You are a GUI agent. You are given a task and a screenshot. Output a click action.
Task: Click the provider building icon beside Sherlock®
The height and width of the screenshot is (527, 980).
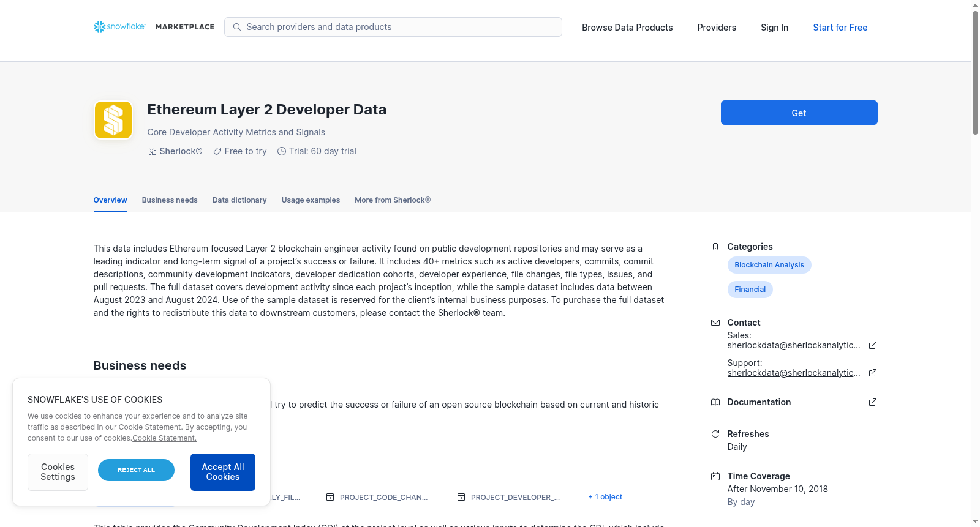tap(153, 151)
